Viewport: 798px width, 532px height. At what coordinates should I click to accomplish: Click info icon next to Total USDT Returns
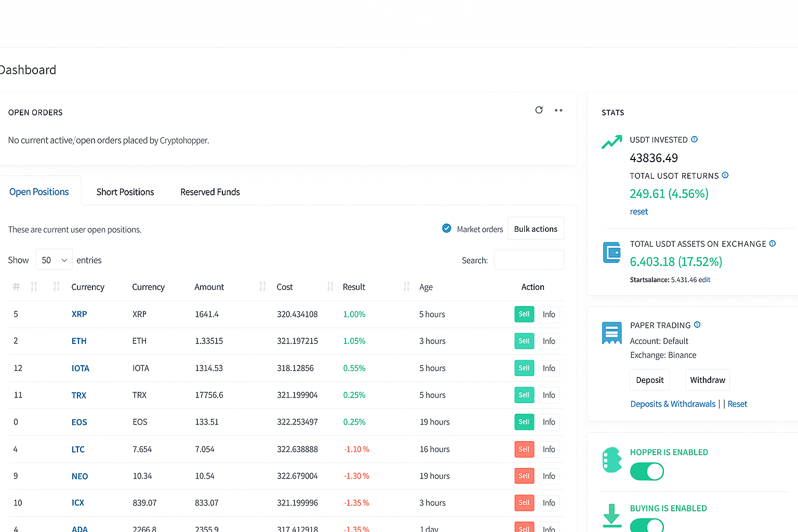tap(725, 175)
